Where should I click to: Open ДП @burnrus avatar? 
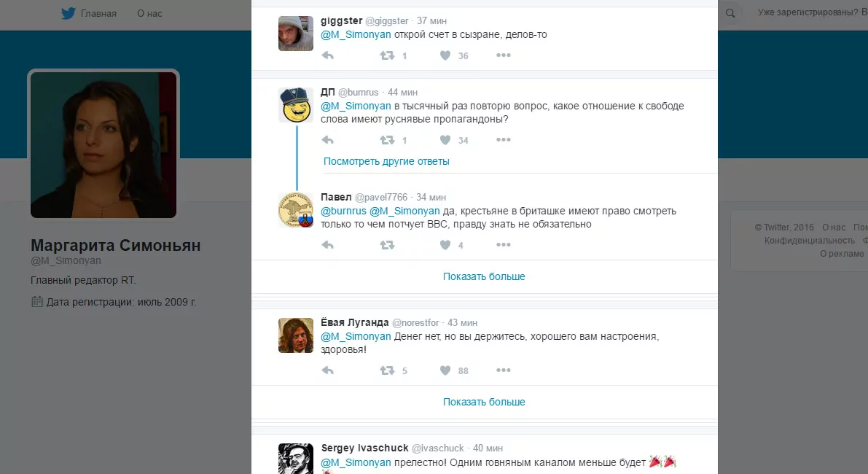click(296, 105)
